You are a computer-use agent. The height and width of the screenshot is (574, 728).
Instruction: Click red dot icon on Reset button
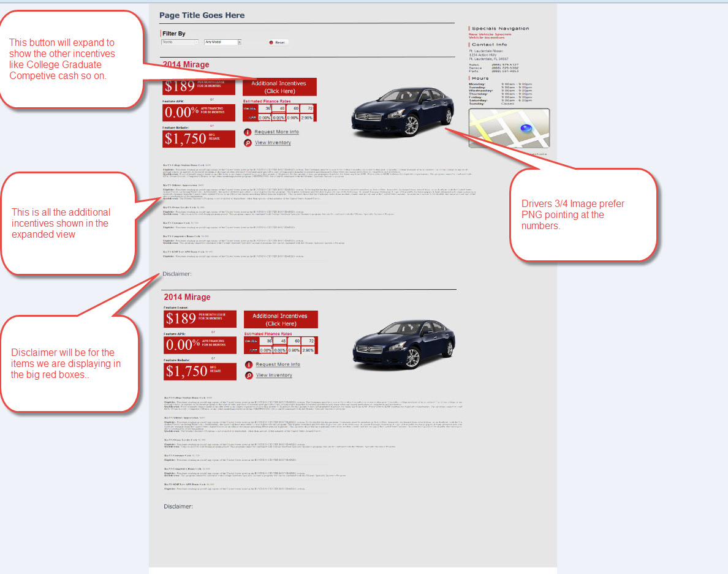pyautogui.click(x=271, y=42)
